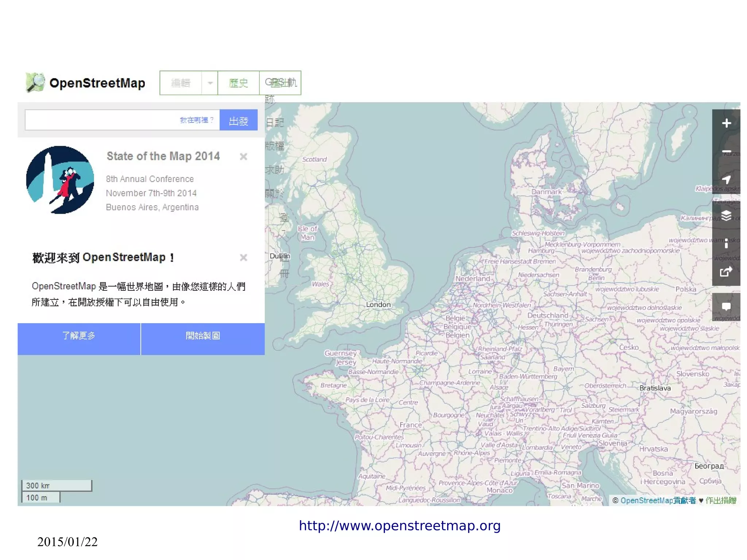
Task: Click the Dublin label on map
Action: pyautogui.click(x=280, y=256)
